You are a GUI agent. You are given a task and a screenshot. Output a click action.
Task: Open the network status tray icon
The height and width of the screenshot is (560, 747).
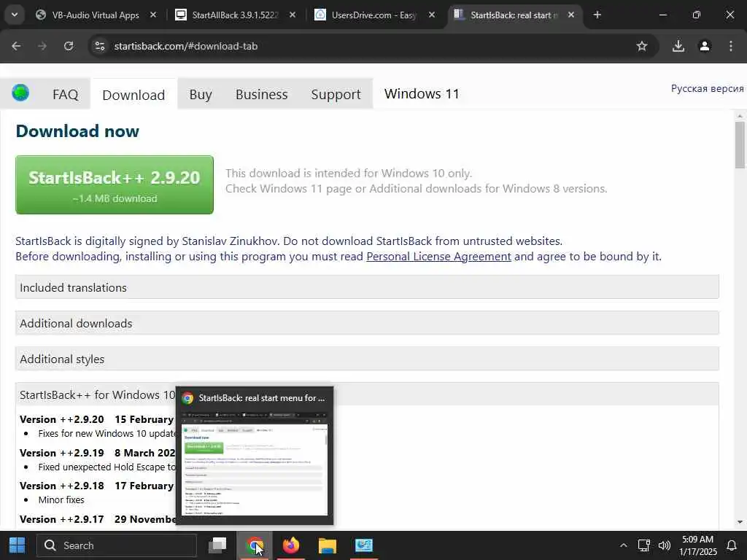pos(643,545)
